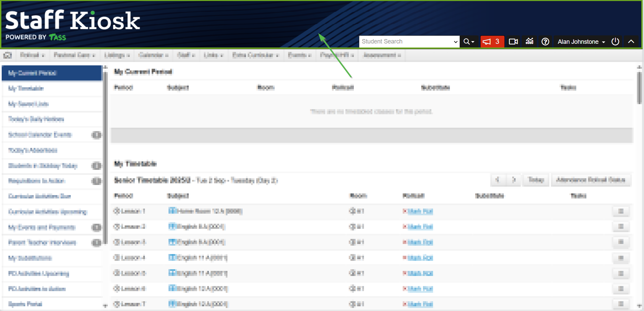Click the Today button in timetable

(536, 180)
